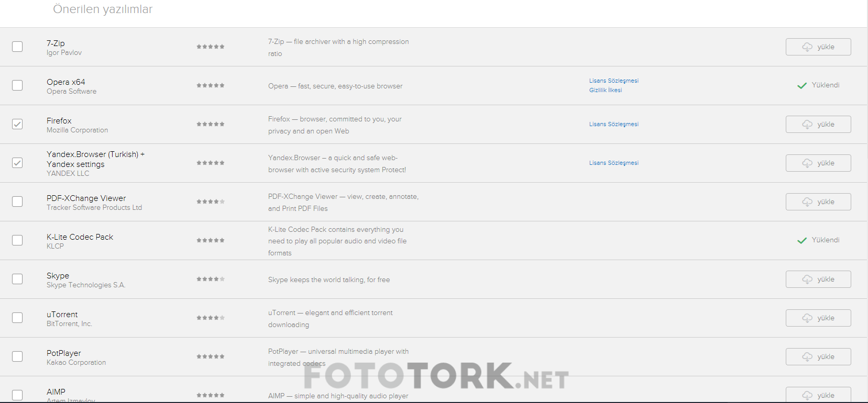This screenshot has height=403, width=868.
Task: Click yükle button for AIMP
Action: click(818, 395)
